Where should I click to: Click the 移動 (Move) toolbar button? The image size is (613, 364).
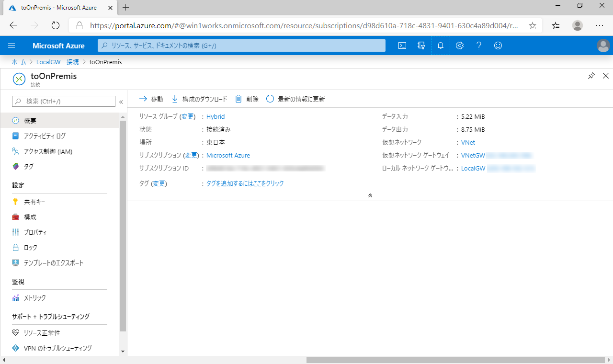pos(151,99)
